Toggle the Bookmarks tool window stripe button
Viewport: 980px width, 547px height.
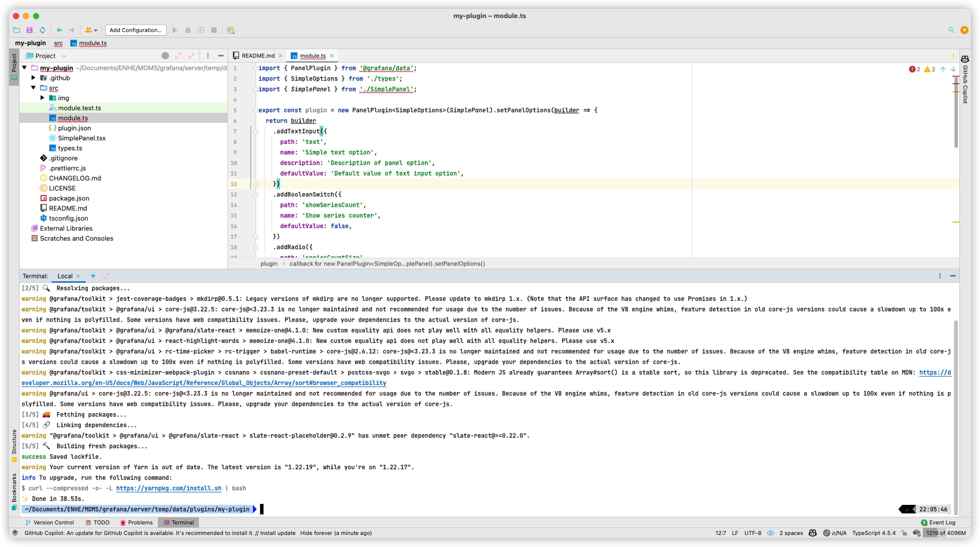pos(14,492)
